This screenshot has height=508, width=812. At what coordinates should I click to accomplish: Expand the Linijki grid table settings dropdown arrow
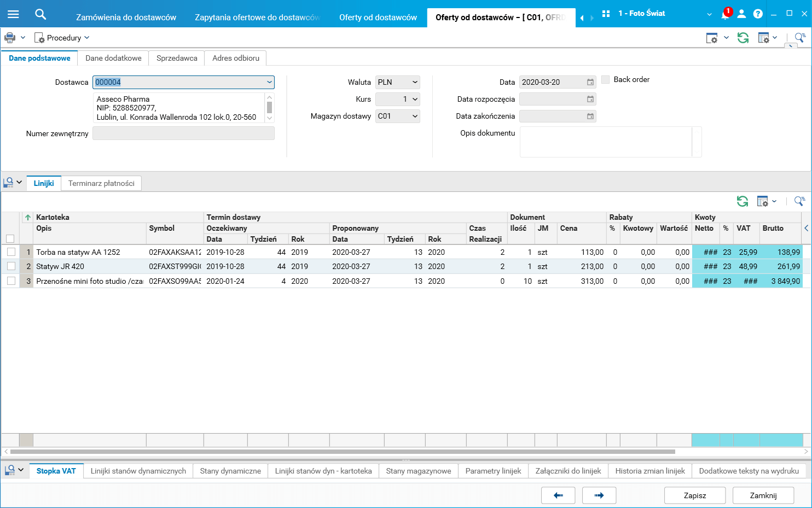pyautogui.click(x=774, y=201)
